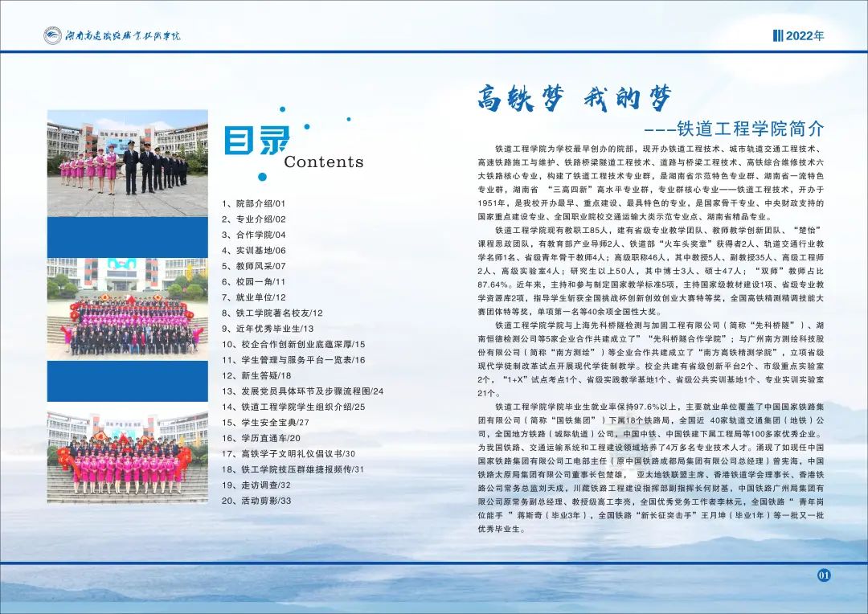Click the subtitle 铁道工程学院简介
Image resolution: width=868 pixels, height=614 pixels.
(x=751, y=129)
